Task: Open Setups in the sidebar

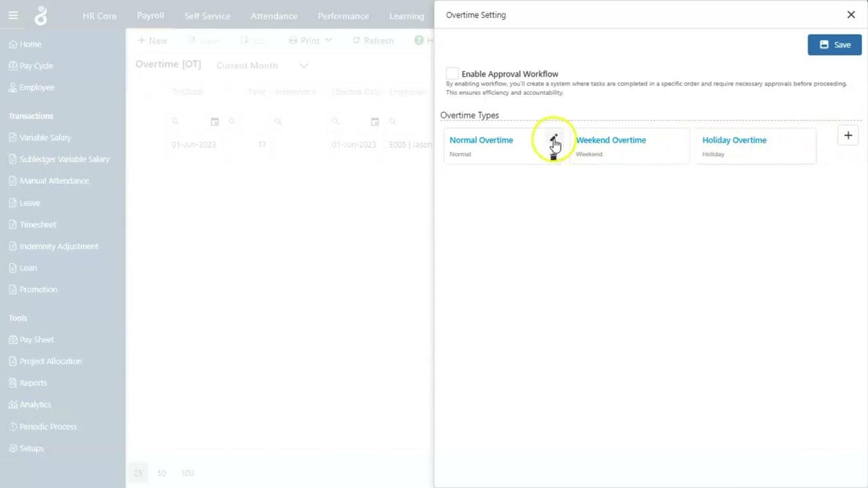Action: click(26, 448)
